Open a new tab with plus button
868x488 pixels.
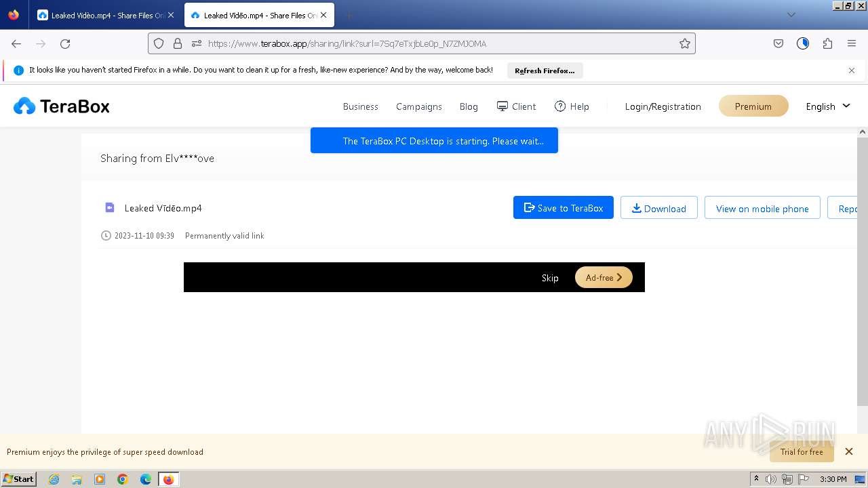[349, 15]
